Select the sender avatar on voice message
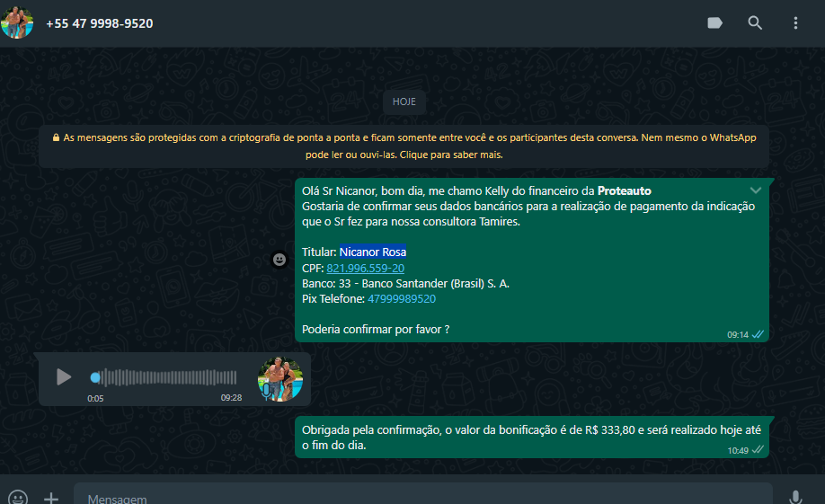 tap(279, 379)
